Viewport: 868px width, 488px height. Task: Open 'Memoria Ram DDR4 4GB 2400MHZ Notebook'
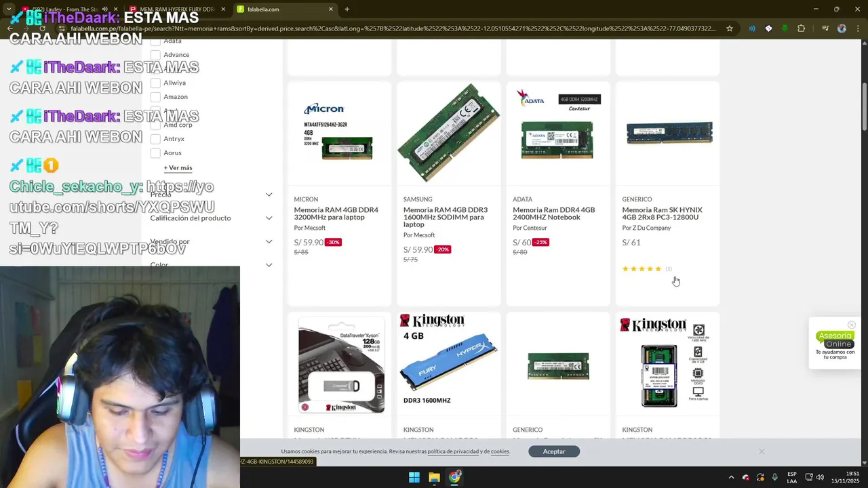554,213
